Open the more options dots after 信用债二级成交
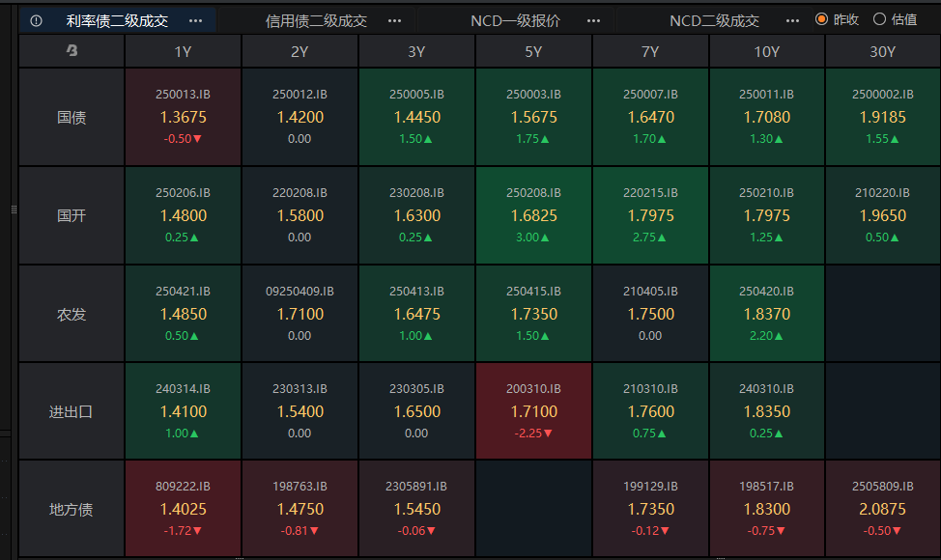The width and height of the screenshot is (941, 560). (394, 20)
